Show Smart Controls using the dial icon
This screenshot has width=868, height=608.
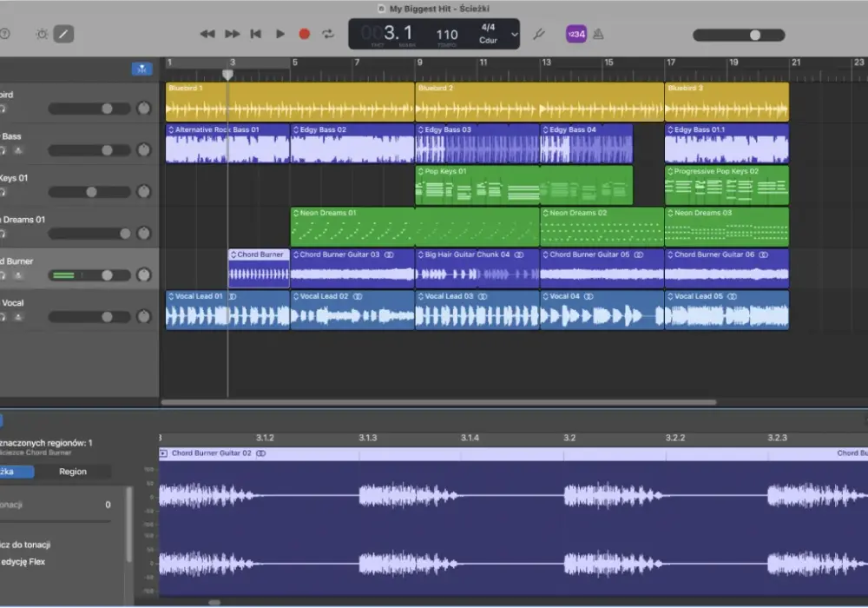click(x=42, y=35)
